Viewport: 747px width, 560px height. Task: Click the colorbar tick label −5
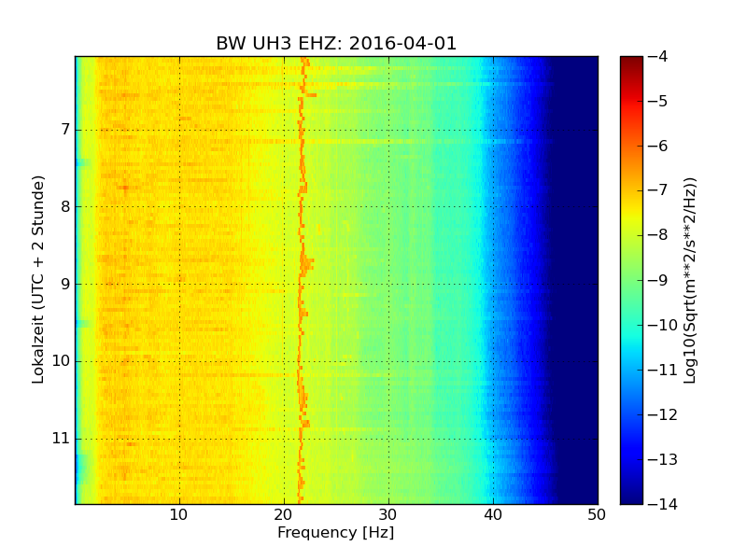pyautogui.click(x=657, y=101)
